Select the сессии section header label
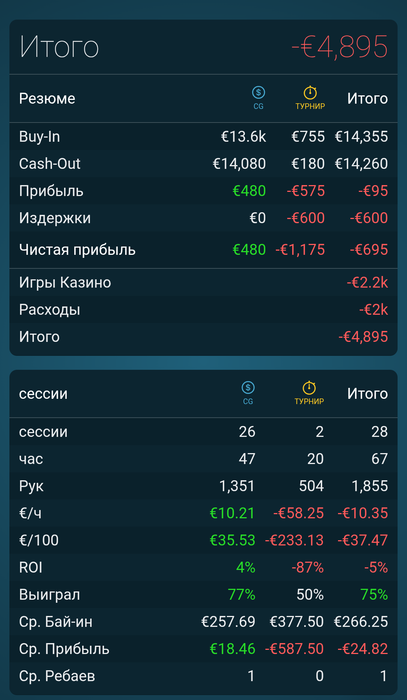 43,394
